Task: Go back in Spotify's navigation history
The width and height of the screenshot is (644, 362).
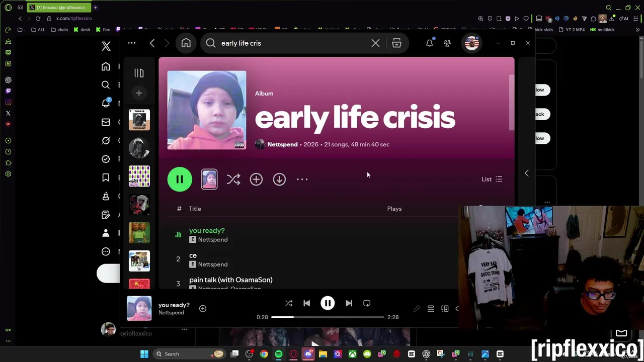Action: point(152,43)
